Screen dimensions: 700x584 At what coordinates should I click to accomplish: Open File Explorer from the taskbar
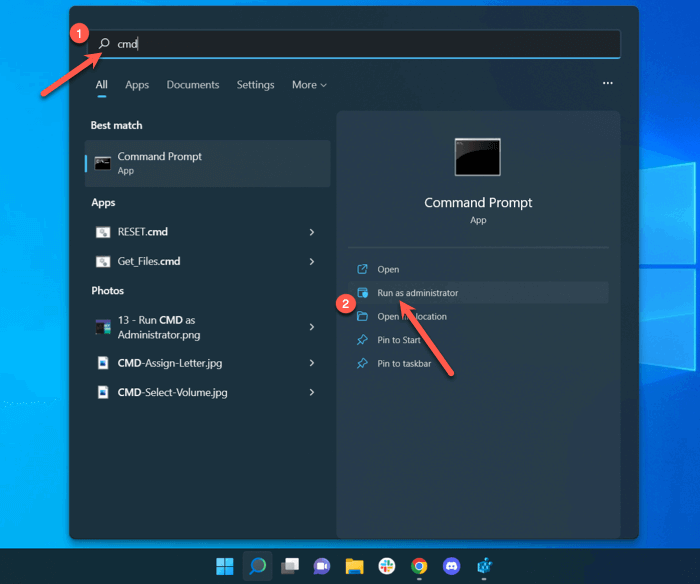click(354, 566)
